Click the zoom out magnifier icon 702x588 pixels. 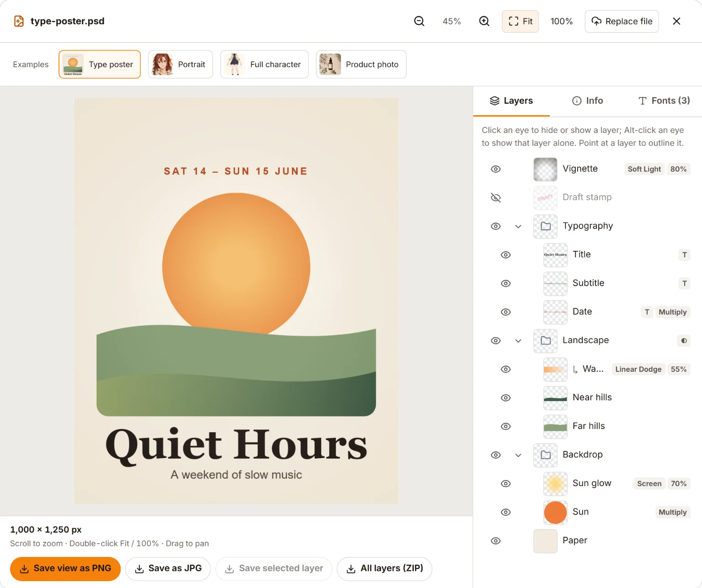tap(419, 21)
